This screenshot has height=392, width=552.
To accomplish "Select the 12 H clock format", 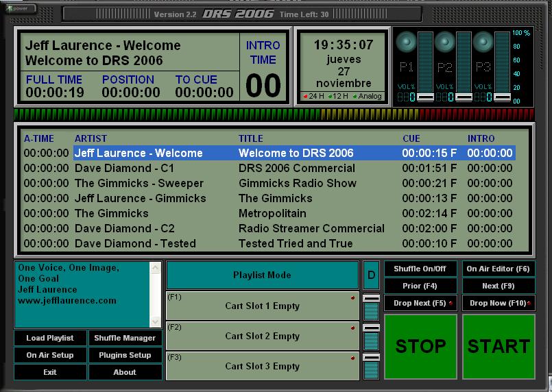I will [x=337, y=96].
